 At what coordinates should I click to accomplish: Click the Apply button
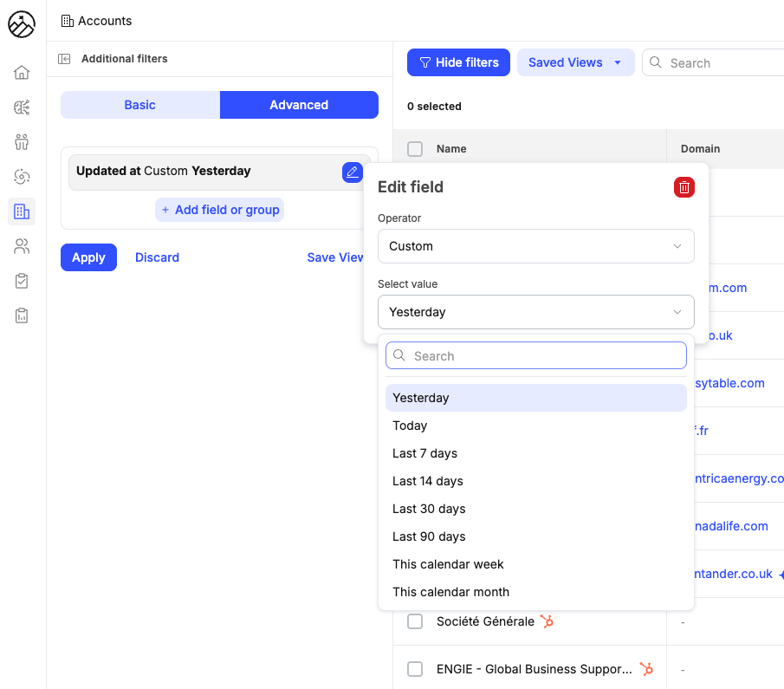pyautogui.click(x=88, y=257)
